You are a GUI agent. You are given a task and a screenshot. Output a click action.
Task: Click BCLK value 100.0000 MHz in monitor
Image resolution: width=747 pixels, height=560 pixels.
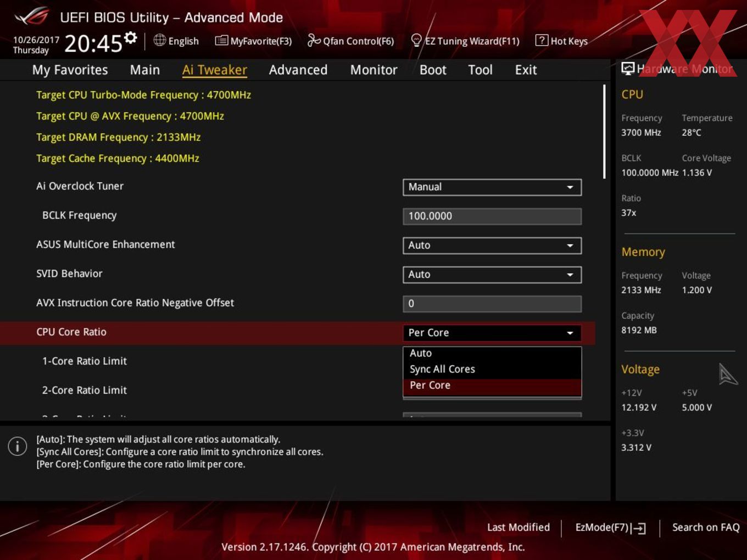650,172
